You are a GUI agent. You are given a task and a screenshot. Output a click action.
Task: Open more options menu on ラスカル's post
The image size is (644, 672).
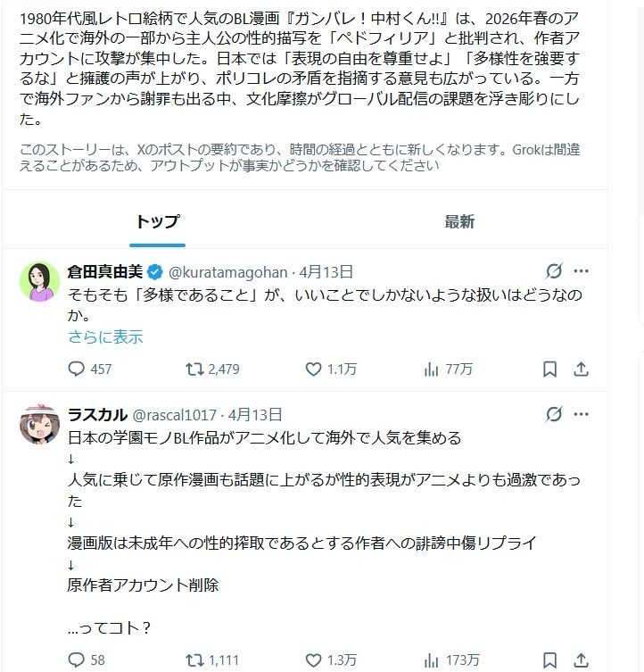point(581,414)
